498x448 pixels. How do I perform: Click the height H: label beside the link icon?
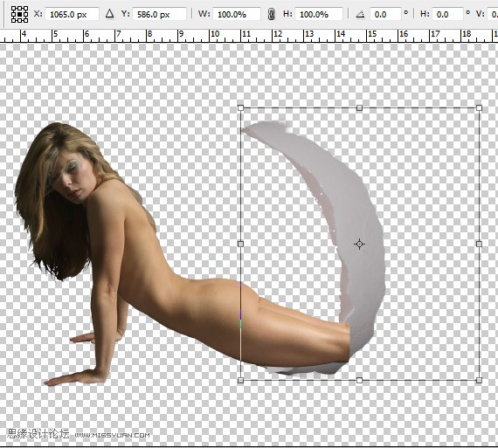coord(287,14)
